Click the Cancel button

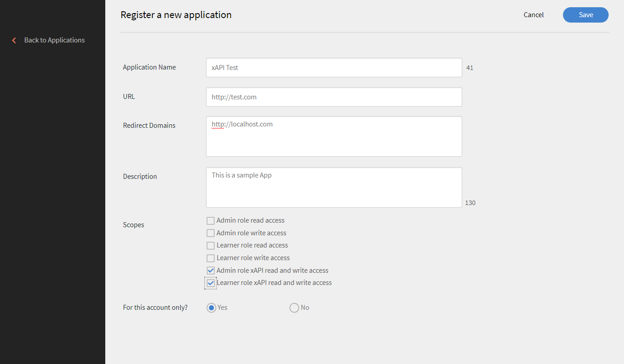pyautogui.click(x=534, y=15)
